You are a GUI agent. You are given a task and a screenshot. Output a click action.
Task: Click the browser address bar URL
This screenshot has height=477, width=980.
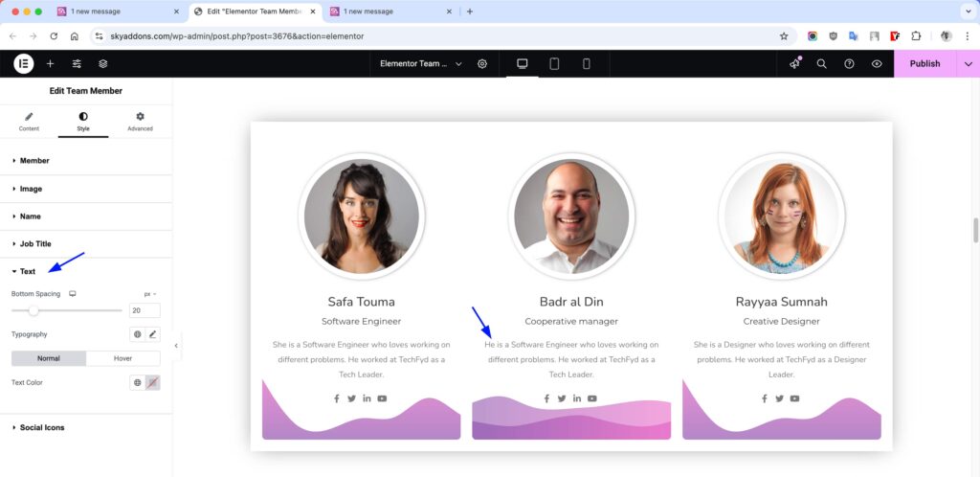coord(237,36)
